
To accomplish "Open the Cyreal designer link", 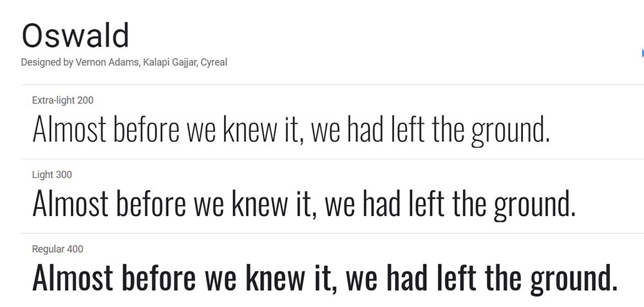I will [x=214, y=63].
